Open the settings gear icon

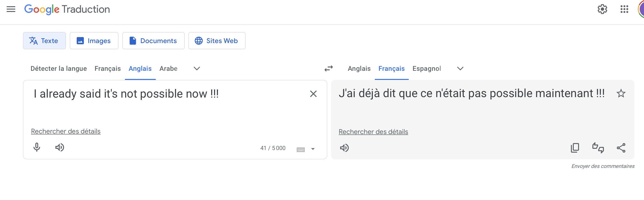(602, 9)
